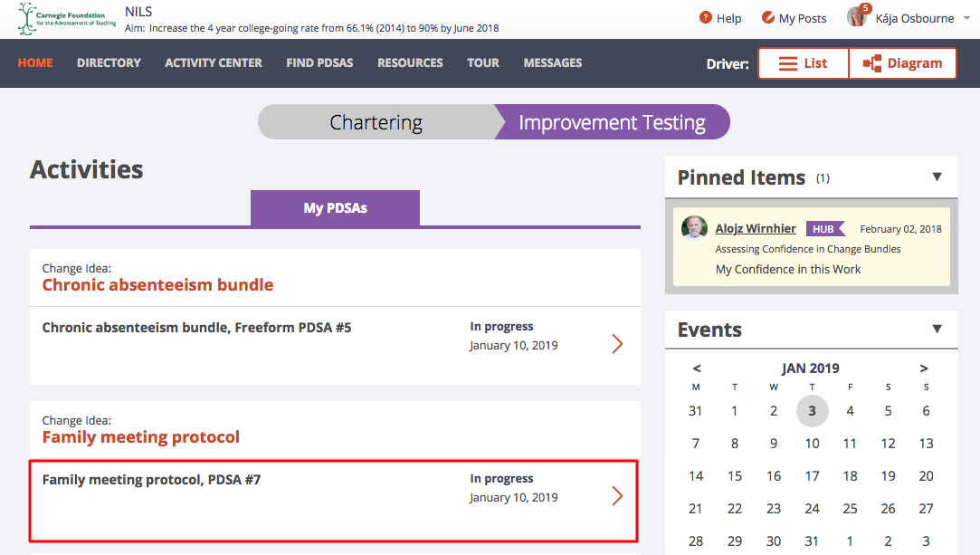Collapse the Events panel
The width and height of the screenshot is (980, 555).
[x=937, y=329]
